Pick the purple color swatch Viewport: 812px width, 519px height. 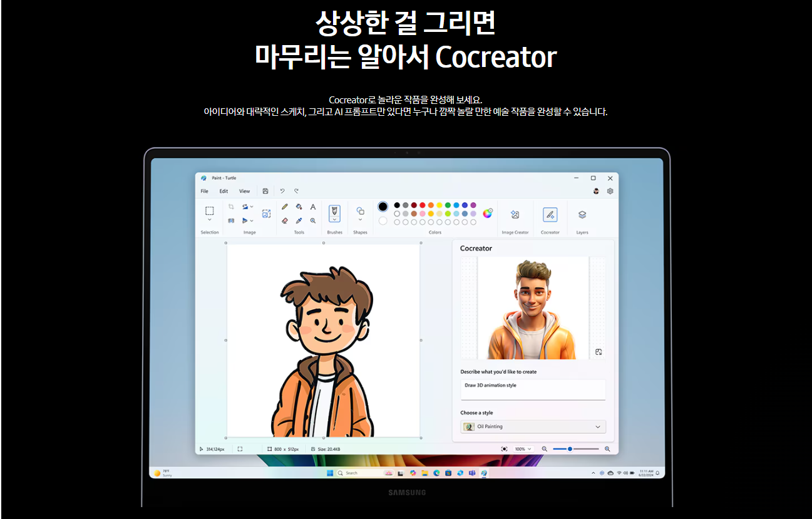pyautogui.click(x=473, y=205)
